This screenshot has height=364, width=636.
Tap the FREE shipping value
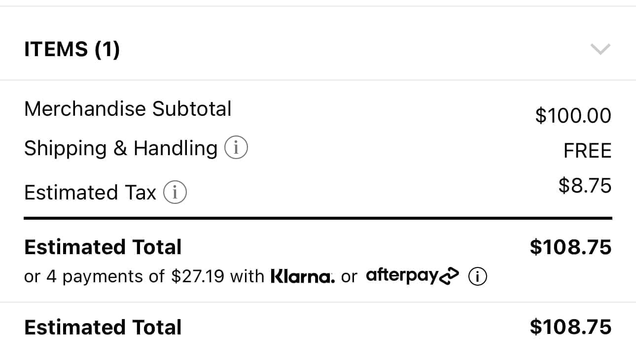tap(588, 151)
